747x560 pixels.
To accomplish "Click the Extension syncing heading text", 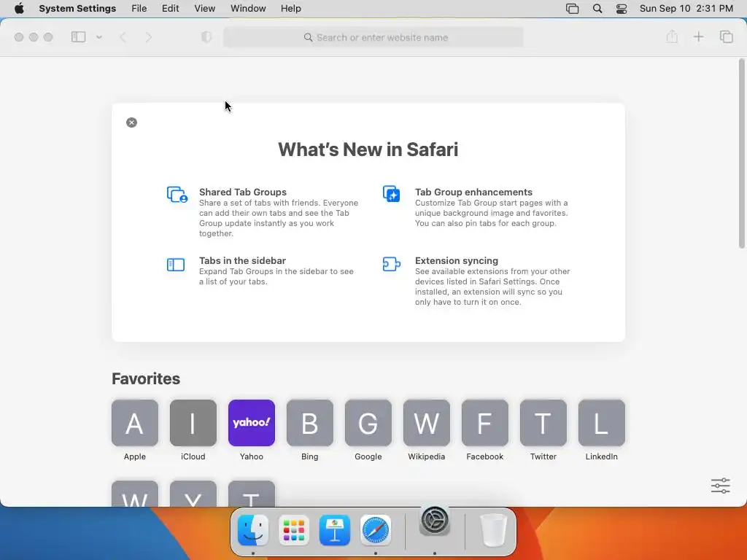I will (x=457, y=260).
